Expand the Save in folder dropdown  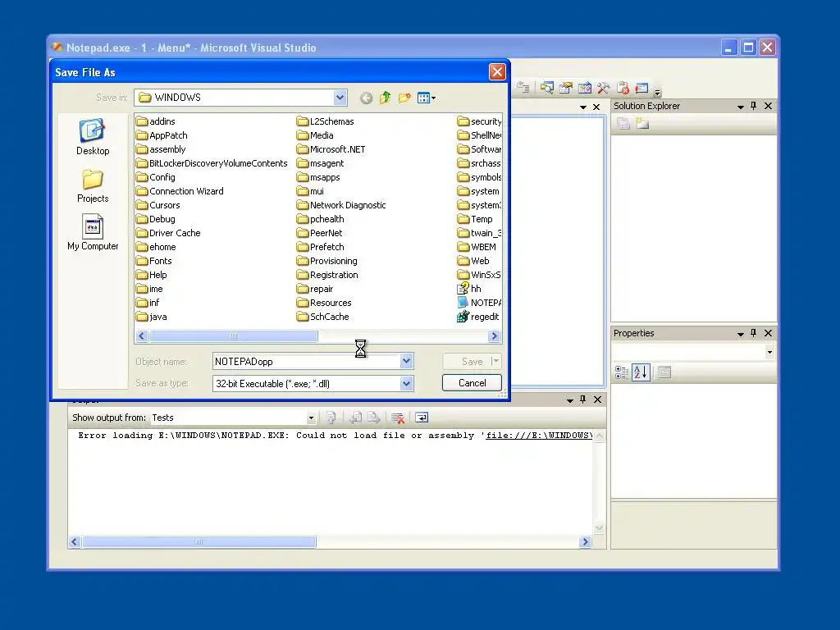point(340,98)
